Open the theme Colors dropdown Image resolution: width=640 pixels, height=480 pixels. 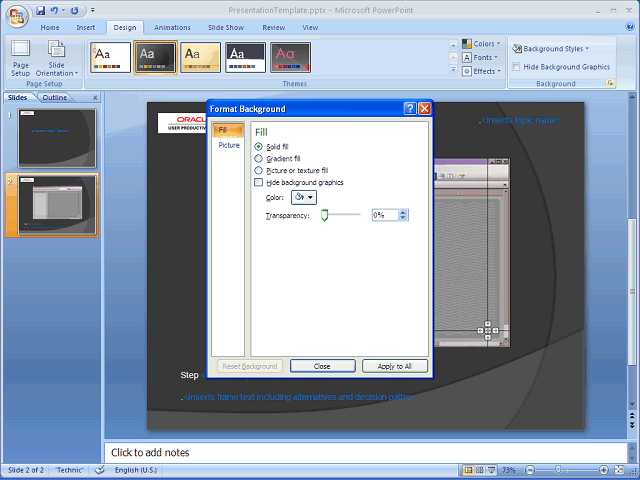[x=481, y=44]
